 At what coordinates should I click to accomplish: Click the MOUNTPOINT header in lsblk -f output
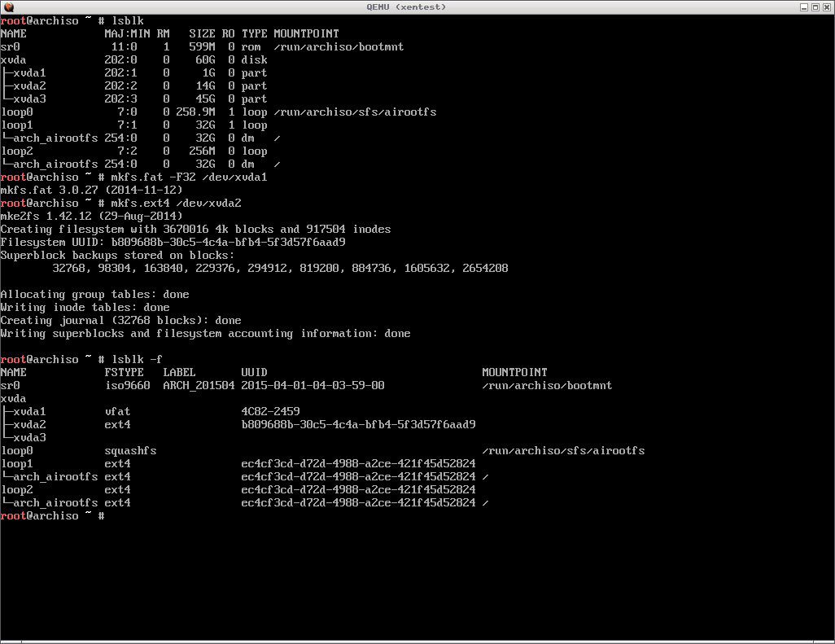coord(514,372)
